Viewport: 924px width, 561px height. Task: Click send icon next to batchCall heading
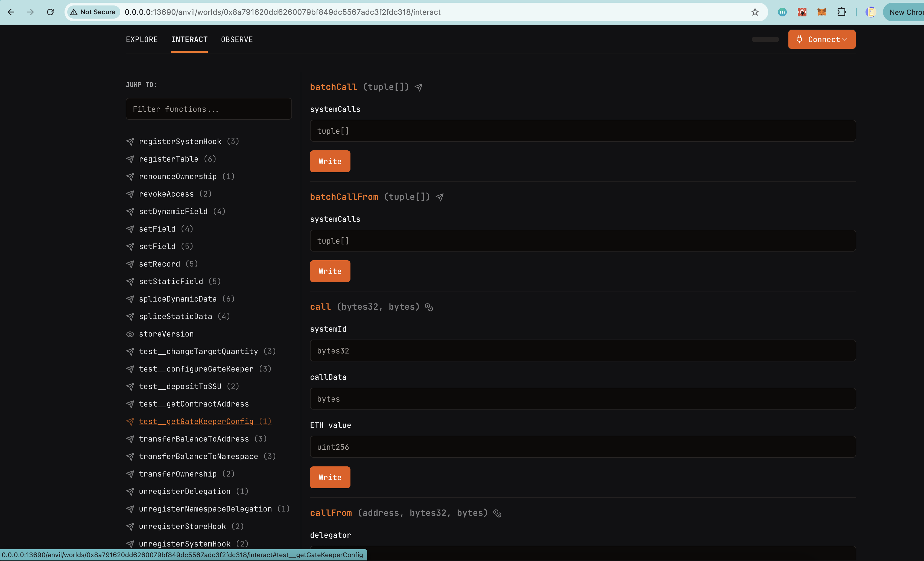pos(419,87)
